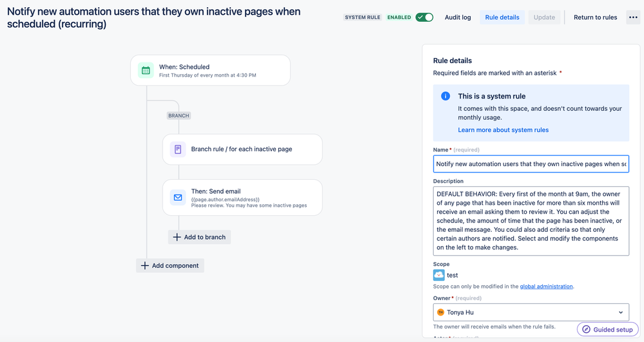This screenshot has width=644, height=342.
Task: Click the rule title heading at top left
Action: pyautogui.click(x=154, y=17)
